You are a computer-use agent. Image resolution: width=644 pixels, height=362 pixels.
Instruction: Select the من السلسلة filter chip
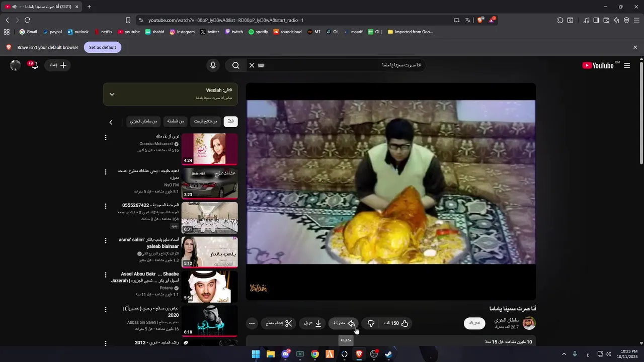click(176, 121)
